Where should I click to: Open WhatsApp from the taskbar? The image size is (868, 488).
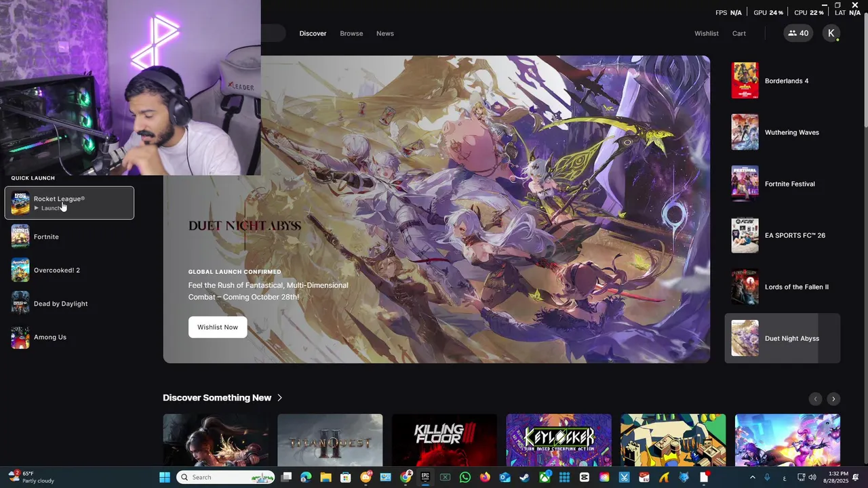coord(465,477)
